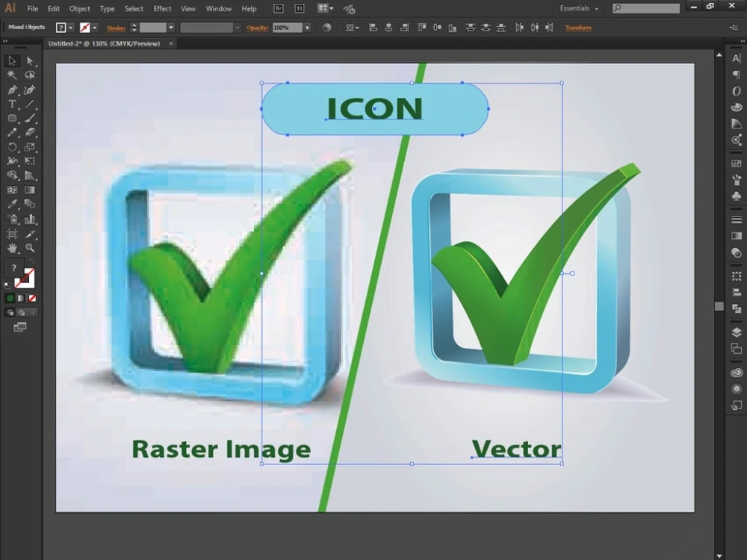Select the Magic Wand tool
Viewport: 747px width, 560px height.
pyautogui.click(x=12, y=75)
